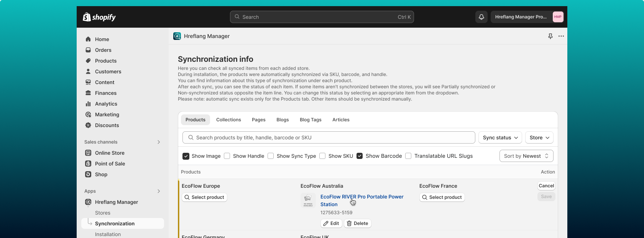644x238 pixels.
Task: Click the magnifier icon in top search bar
Action: tap(237, 17)
